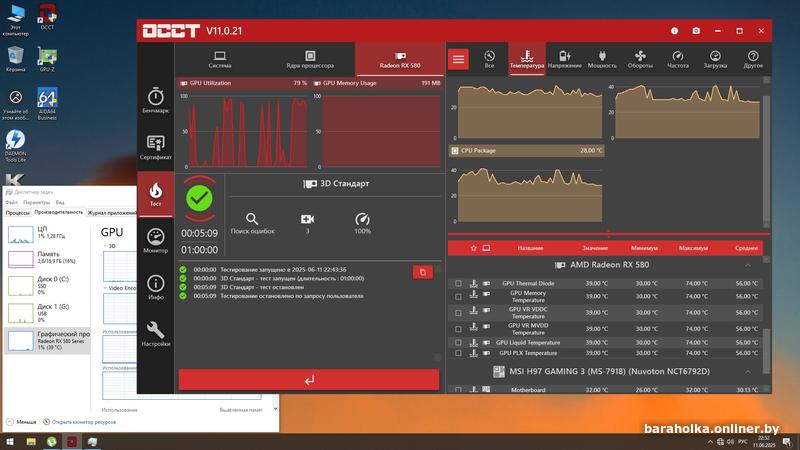Clear the test log with red trash button
This screenshot has width=800, height=450.
423,272
